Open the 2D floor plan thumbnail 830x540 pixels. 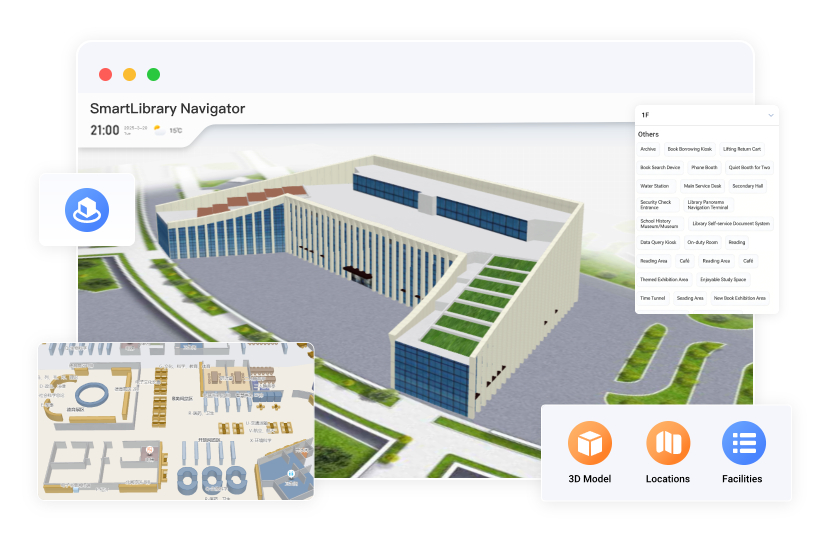coord(176,421)
